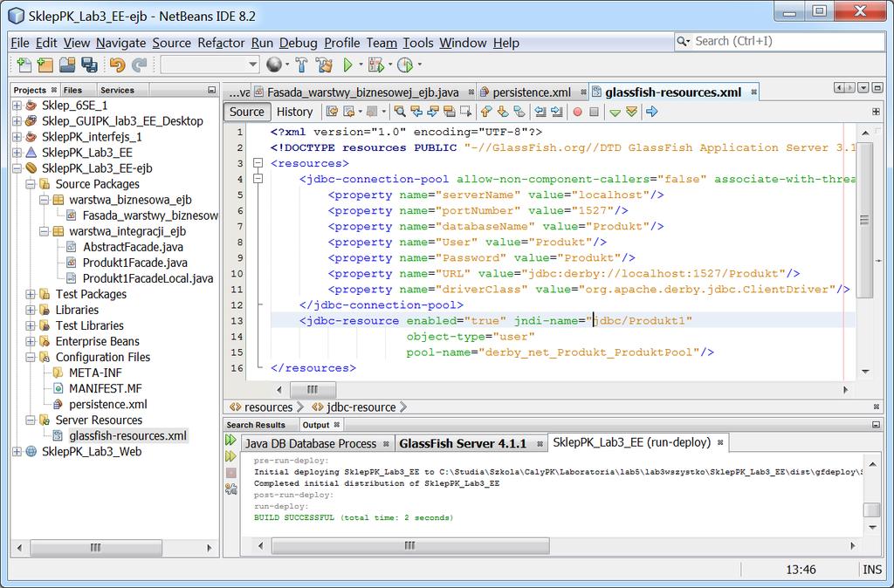The height and width of the screenshot is (588, 894).
Task: Run the project with green play icon
Action: (x=347, y=65)
